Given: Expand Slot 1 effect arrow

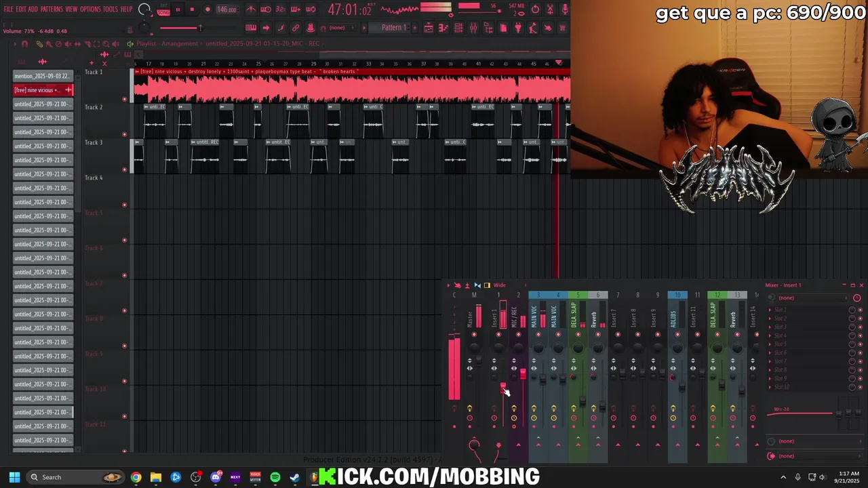Looking at the screenshot, I should pyautogui.click(x=770, y=310).
